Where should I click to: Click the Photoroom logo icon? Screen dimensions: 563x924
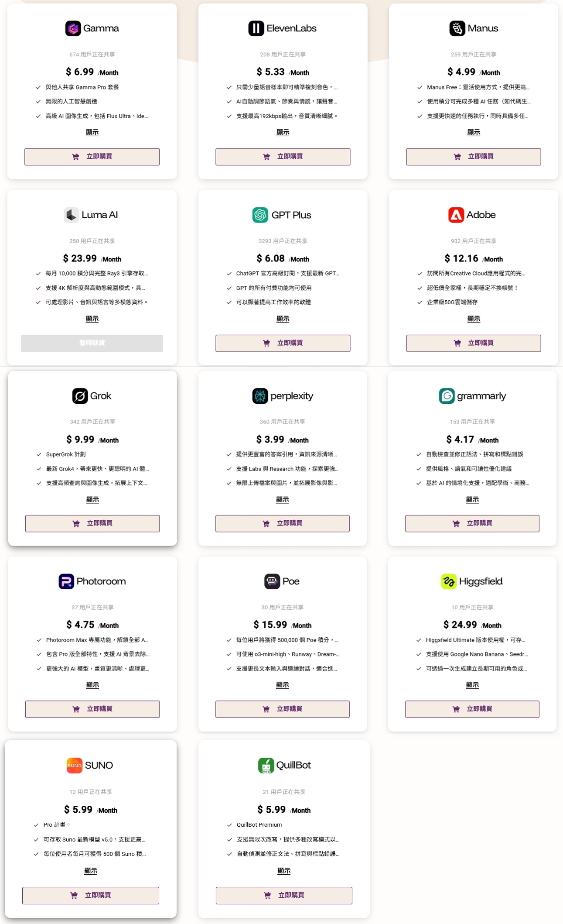tap(66, 581)
